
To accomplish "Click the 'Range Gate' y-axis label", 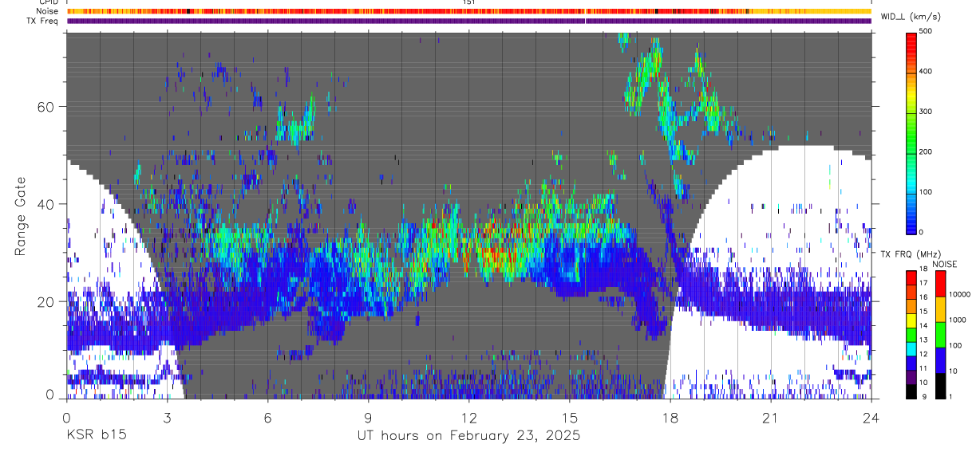I will pos(21,217).
